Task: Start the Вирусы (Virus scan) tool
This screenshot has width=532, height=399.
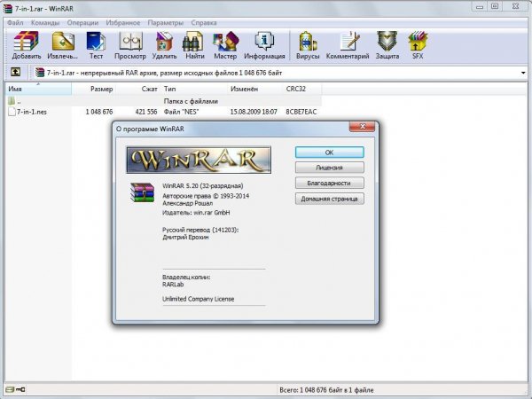Action: click(x=308, y=45)
